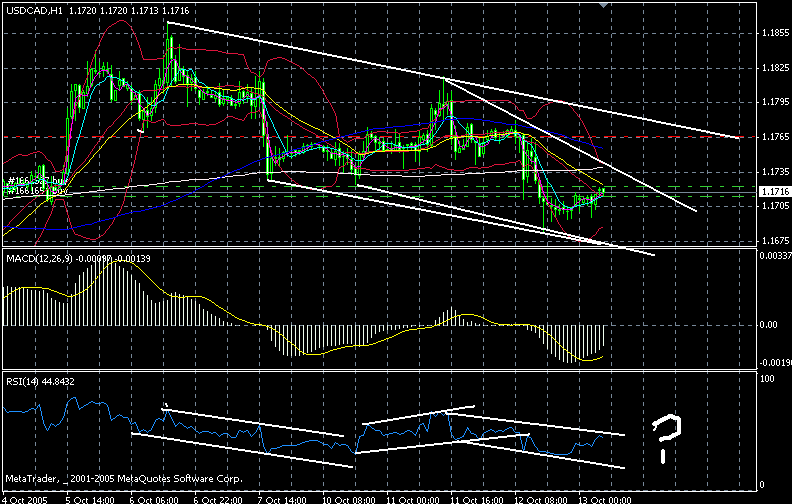
Task: Click the 13 Oct 00:00 time label
Action: pos(605,500)
